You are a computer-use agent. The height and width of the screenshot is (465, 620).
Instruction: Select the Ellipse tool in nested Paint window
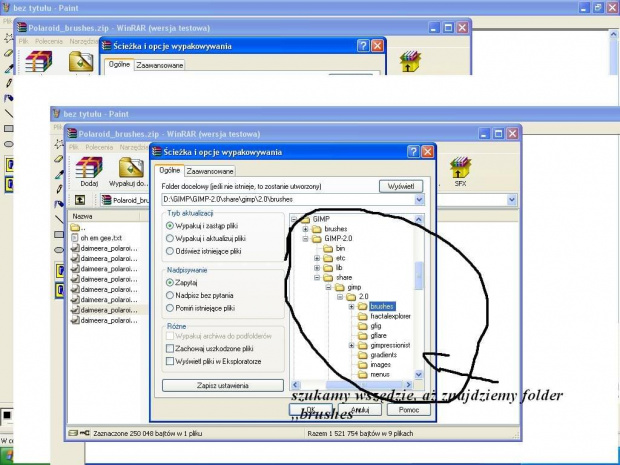pos(59,250)
